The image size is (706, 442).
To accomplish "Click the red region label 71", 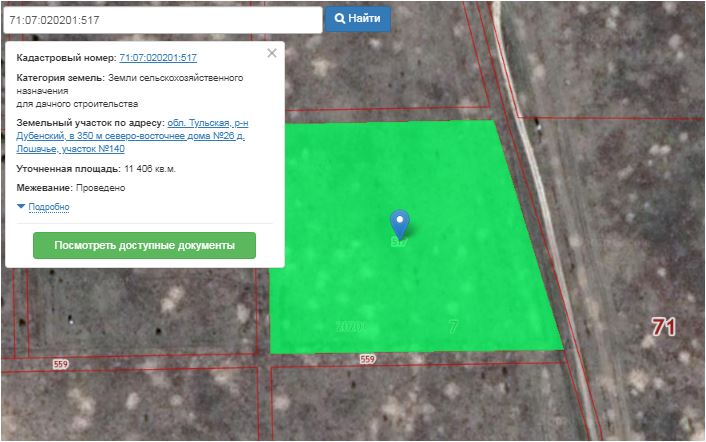I will pyautogui.click(x=664, y=326).
